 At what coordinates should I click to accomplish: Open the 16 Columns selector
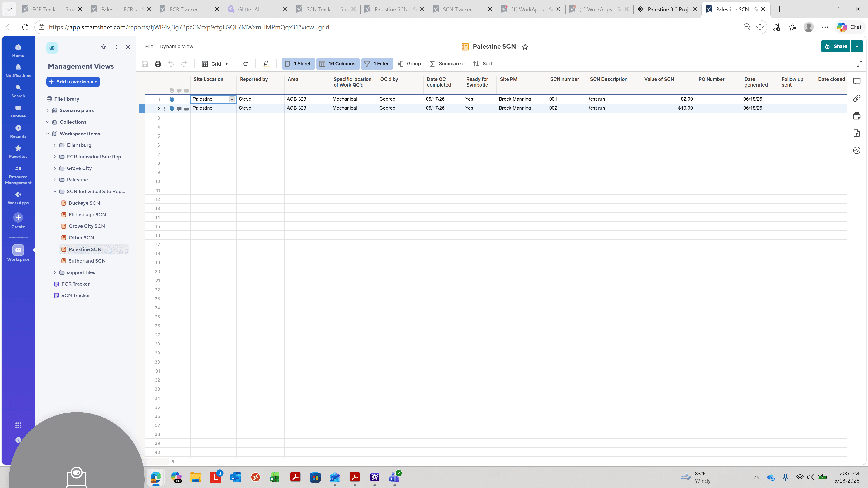338,64
